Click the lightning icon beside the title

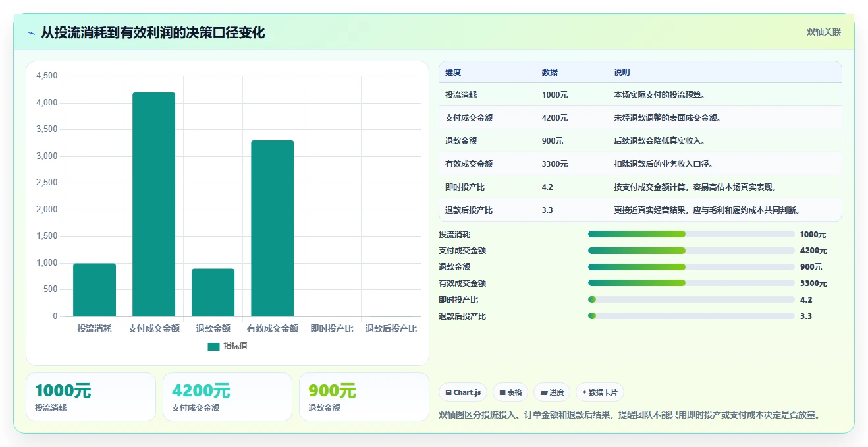pyautogui.click(x=32, y=33)
